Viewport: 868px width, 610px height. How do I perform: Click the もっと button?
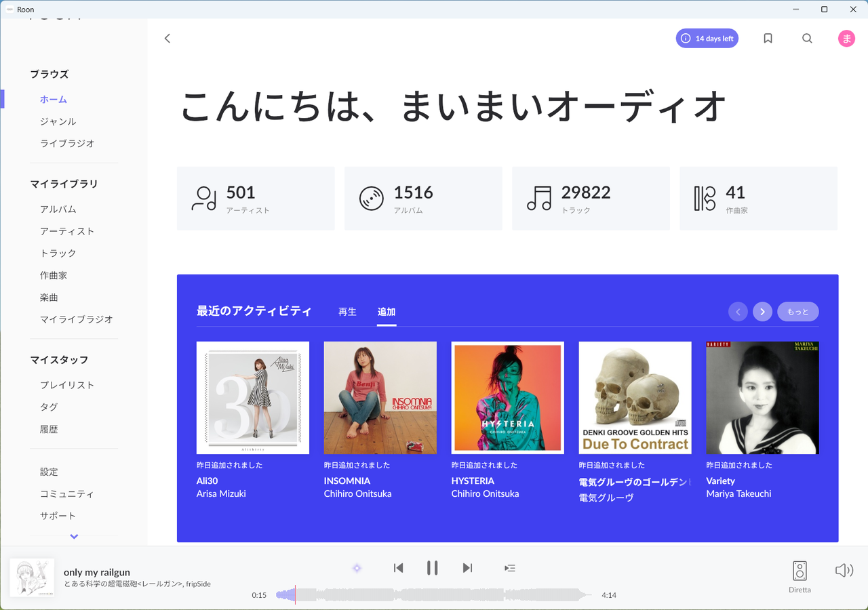pyautogui.click(x=798, y=312)
